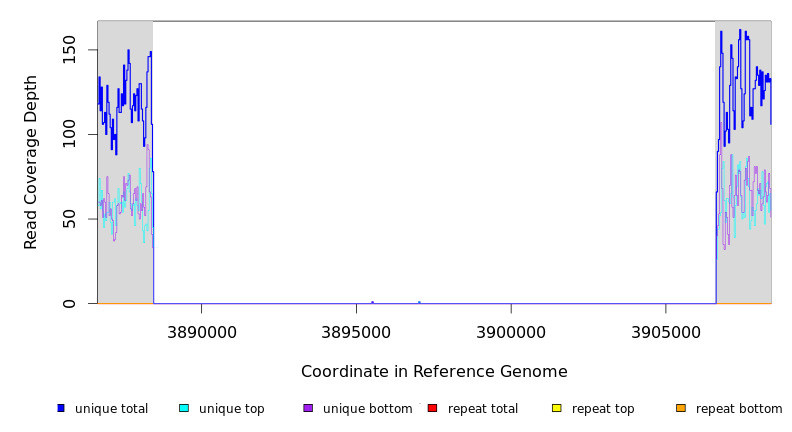Screen dimensions: 792x432
Task: Click the 3890000 x-axis tick label
Action: 201,332
